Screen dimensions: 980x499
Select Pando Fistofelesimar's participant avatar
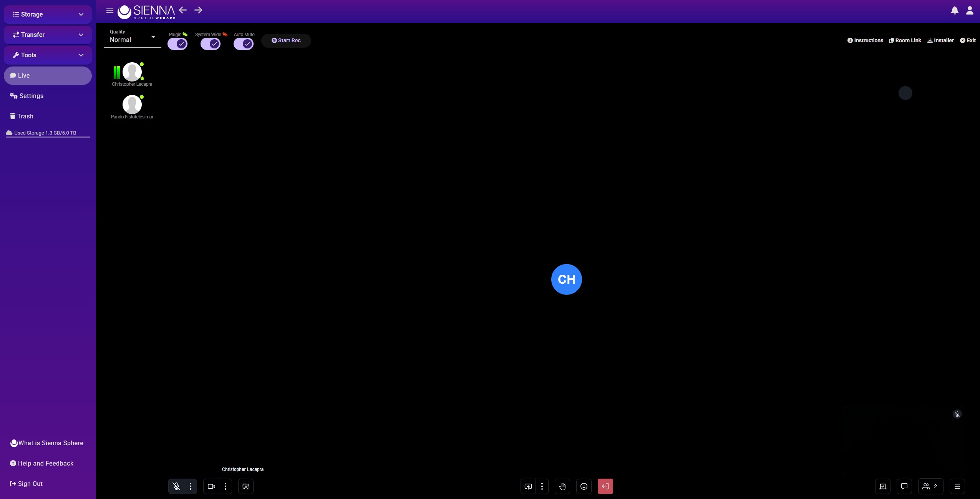tap(132, 104)
